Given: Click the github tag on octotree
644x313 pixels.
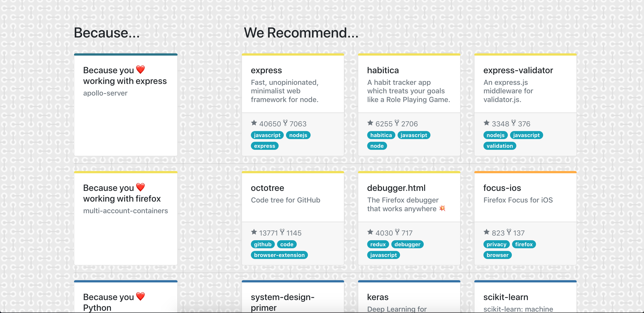Looking at the screenshot, I should click(263, 244).
